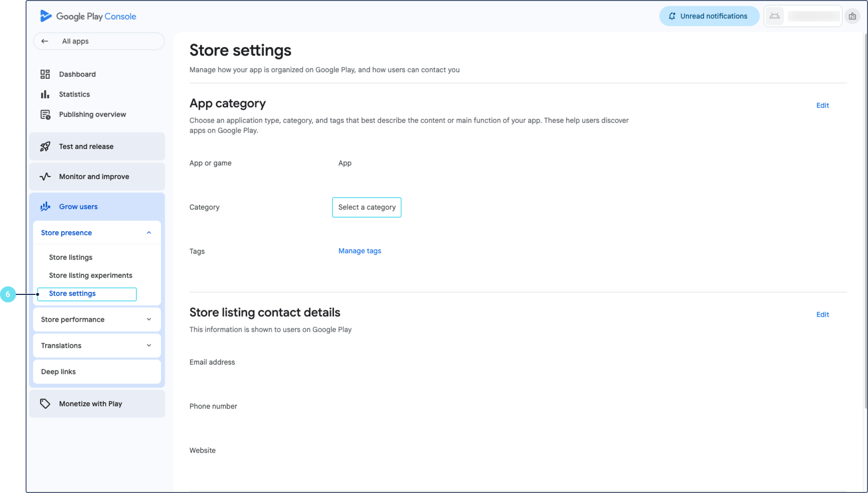Click the Email address label
The width and height of the screenshot is (868, 493).
click(212, 362)
